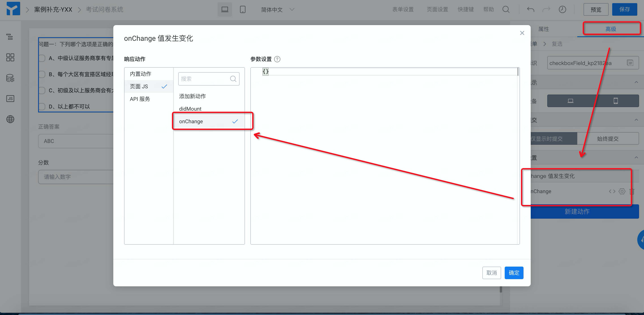Open the JS action panel icon
Image resolution: width=644 pixels, height=315 pixels.
pyautogui.click(x=10, y=99)
